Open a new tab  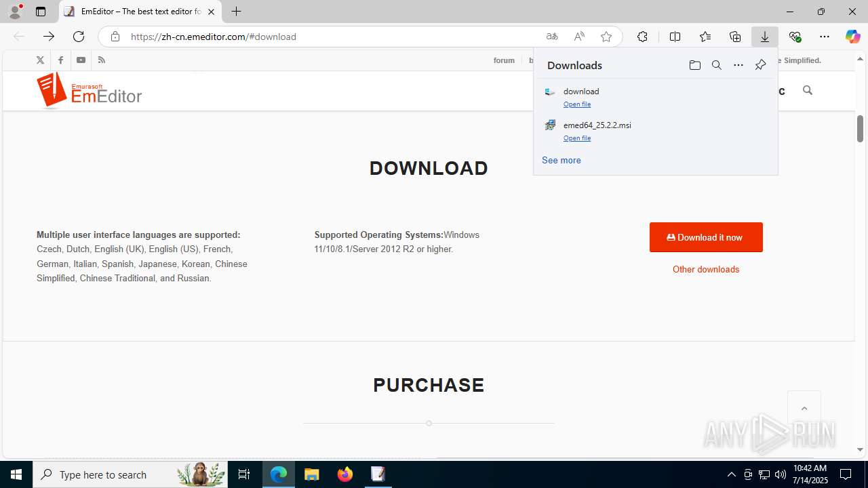[x=236, y=12]
